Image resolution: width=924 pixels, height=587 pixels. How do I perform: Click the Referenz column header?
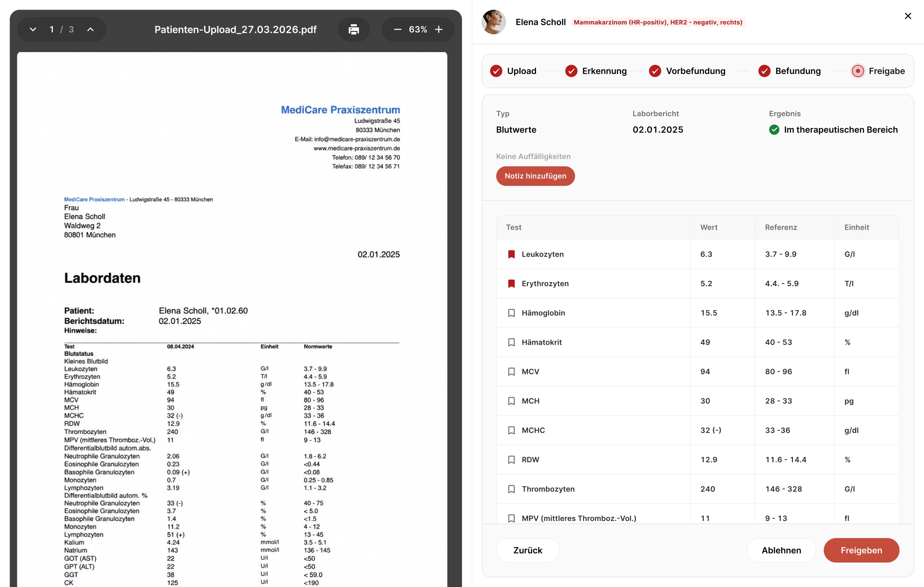[x=781, y=227]
